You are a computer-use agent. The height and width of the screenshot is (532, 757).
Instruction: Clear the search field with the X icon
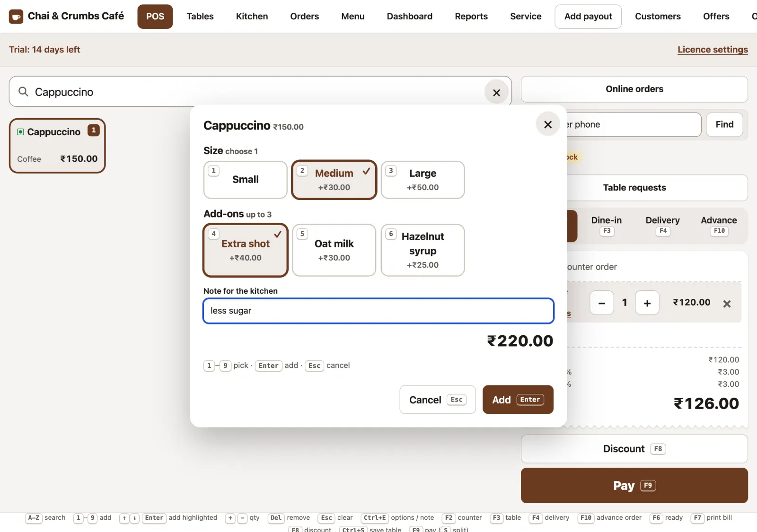point(496,93)
